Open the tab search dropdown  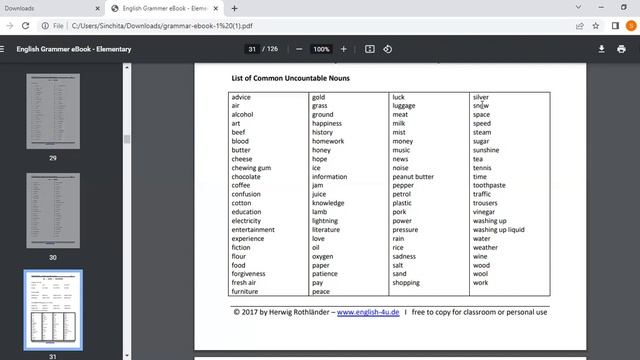(578, 7)
